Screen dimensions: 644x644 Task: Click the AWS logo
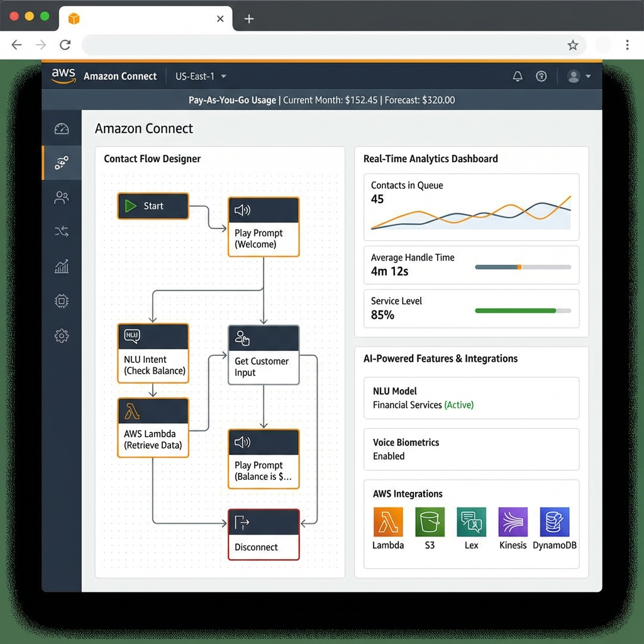(64, 76)
